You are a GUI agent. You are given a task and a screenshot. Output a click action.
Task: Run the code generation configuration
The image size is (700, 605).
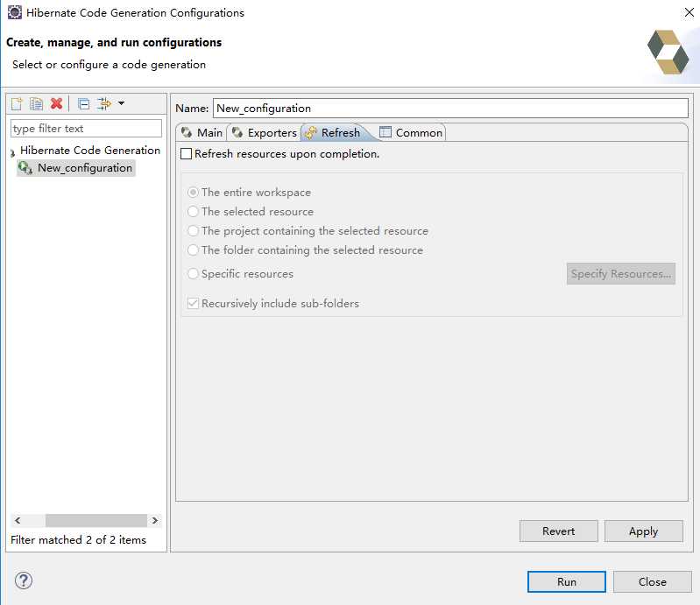(567, 582)
